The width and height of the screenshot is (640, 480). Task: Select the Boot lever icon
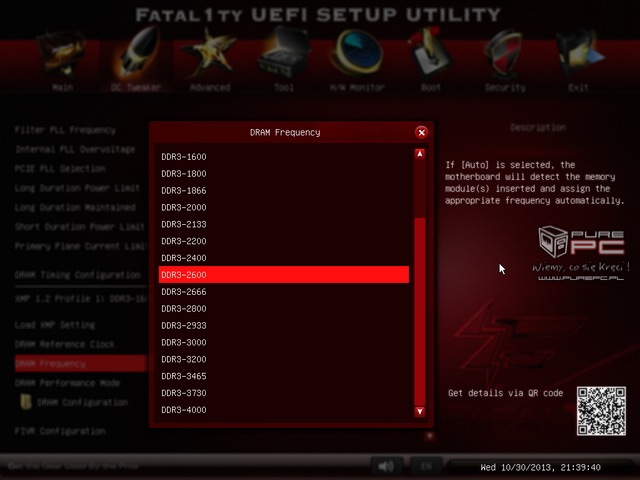pyautogui.click(x=431, y=57)
